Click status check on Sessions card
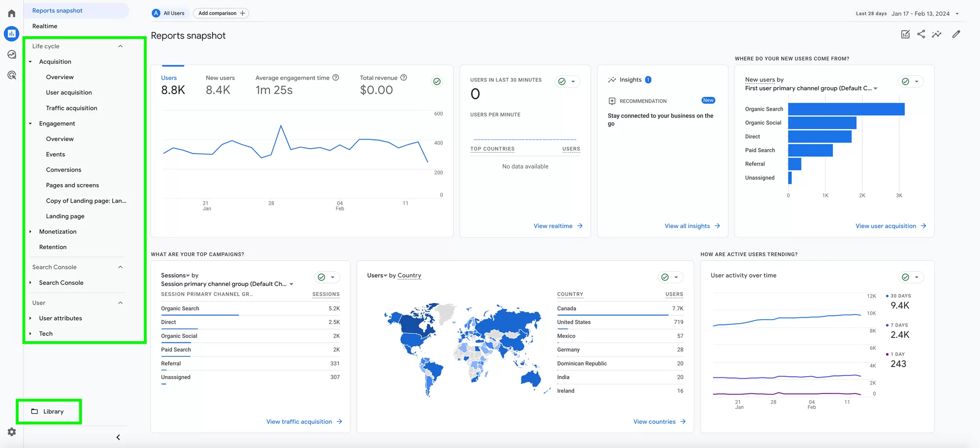The height and width of the screenshot is (448, 980). tap(321, 277)
